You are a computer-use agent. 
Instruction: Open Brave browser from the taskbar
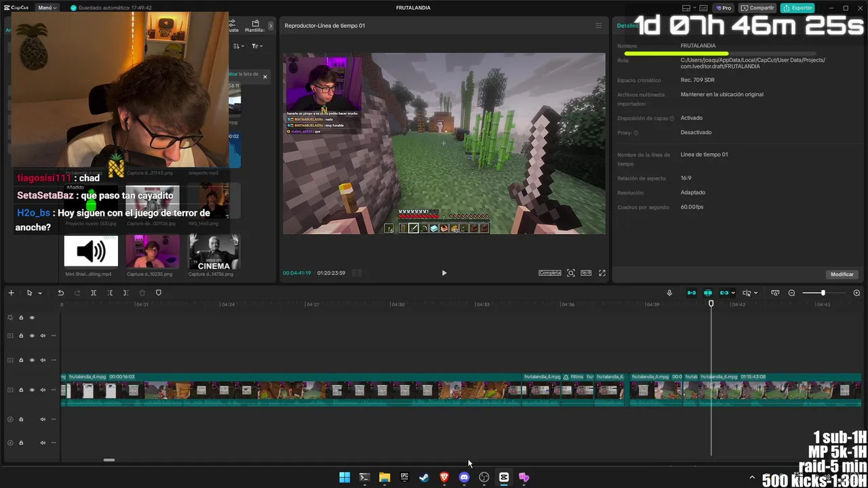click(x=444, y=477)
